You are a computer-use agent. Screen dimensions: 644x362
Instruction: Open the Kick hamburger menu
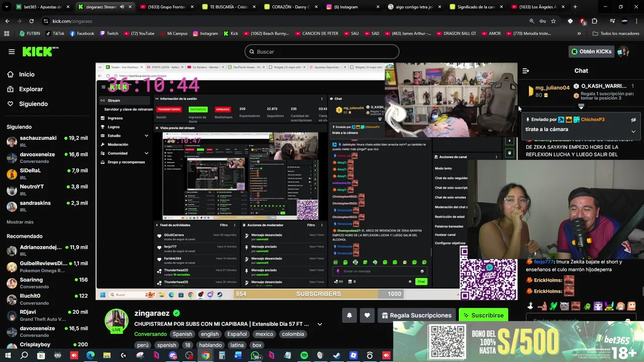[x=12, y=51]
